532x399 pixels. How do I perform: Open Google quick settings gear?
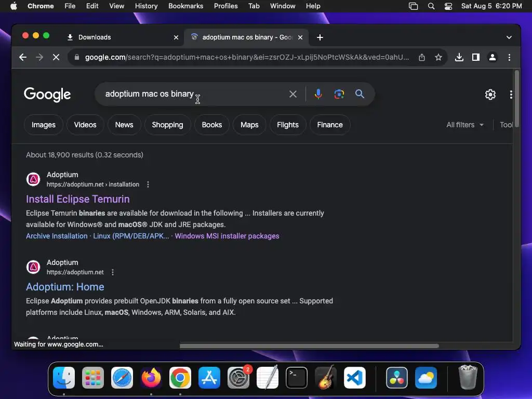point(490,95)
